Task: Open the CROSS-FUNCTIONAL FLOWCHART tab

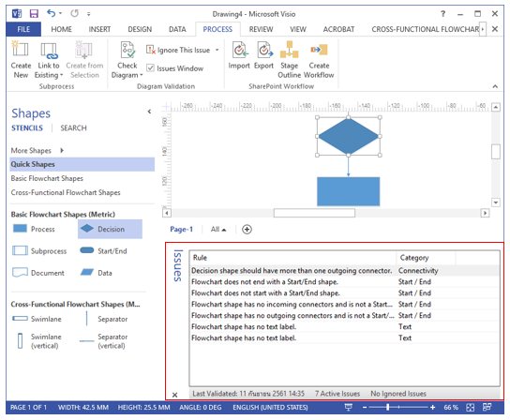Action: point(425,29)
